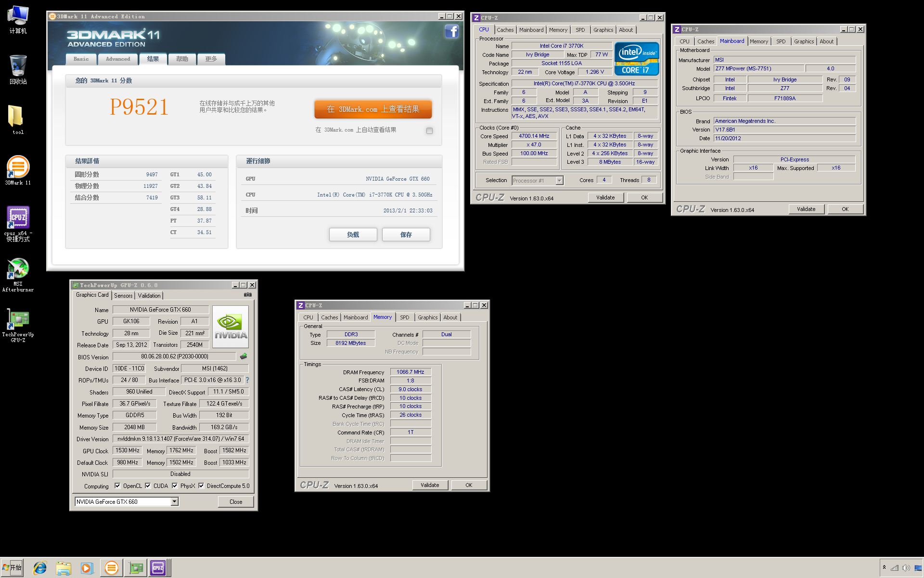The width and height of the screenshot is (924, 578).
Task: Click the Core Speed 4700.14 MHz field
Action: click(x=534, y=136)
